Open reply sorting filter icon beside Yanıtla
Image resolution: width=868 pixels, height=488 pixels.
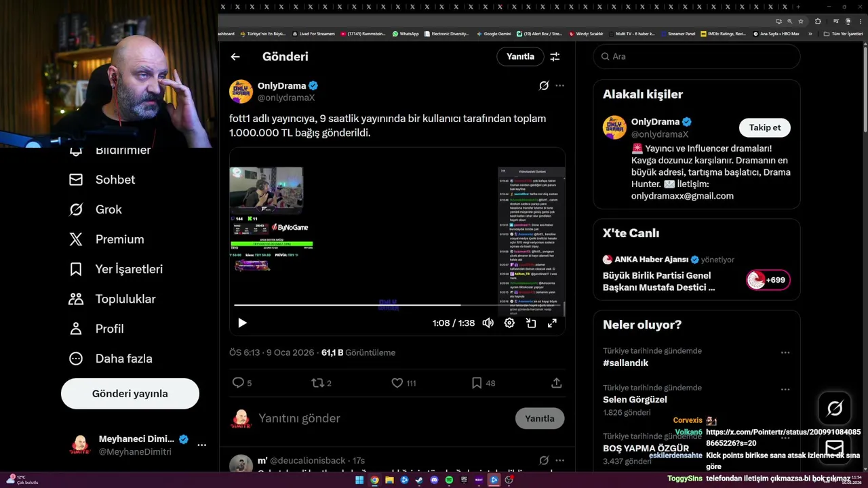click(x=555, y=57)
